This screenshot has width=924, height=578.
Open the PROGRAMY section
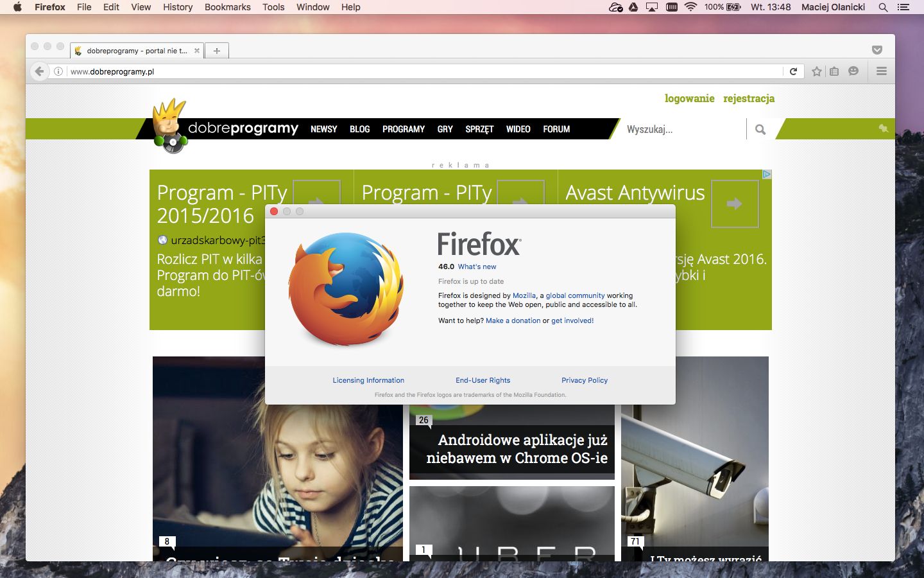tap(404, 129)
